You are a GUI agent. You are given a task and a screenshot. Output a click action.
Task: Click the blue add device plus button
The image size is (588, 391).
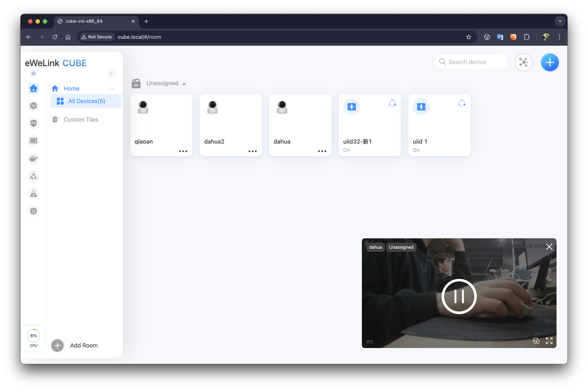click(x=550, y=62)
